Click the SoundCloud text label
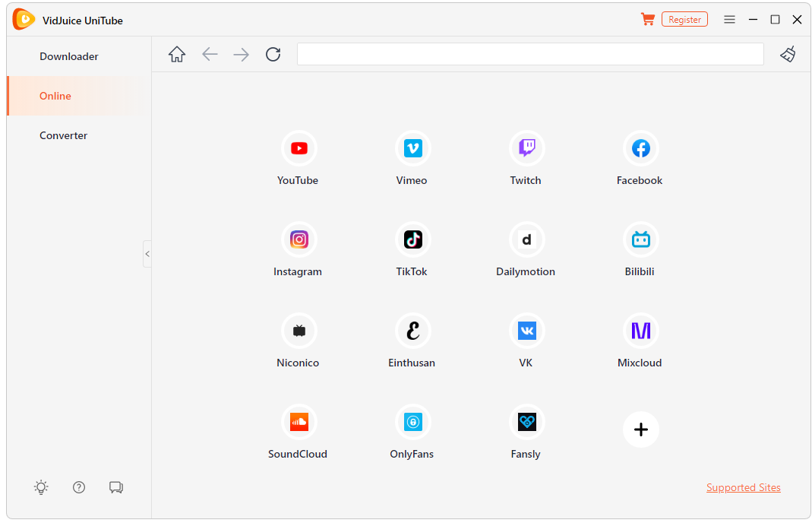 [298, 454]
